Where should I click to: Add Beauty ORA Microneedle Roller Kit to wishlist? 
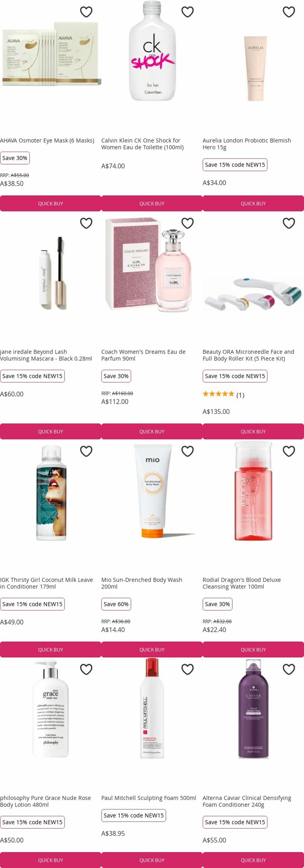289,223
